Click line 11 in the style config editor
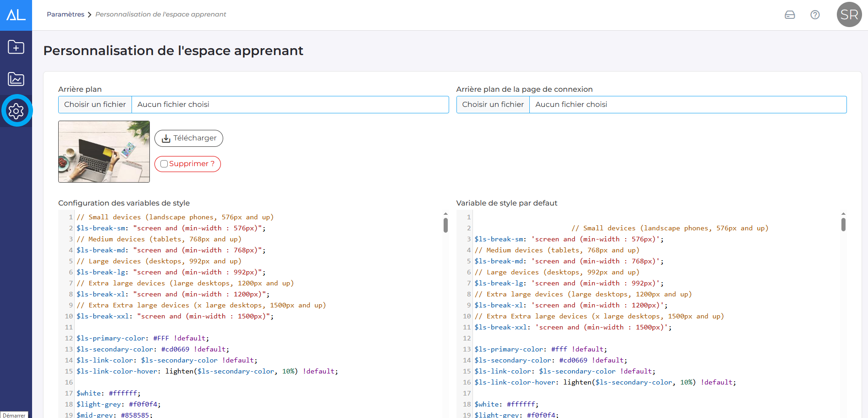 [x=253, y=327]
